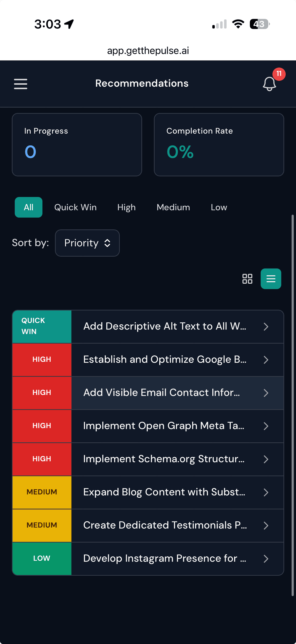Enable the High priority filter

point(126,207)
